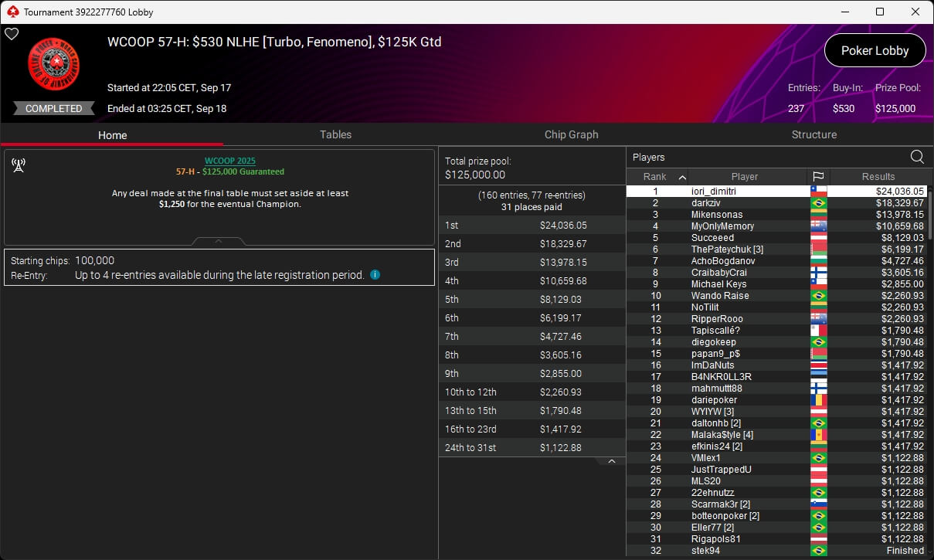Sort by the Results column header
Viewport: 934px width, 560px height.
point(878,177)
